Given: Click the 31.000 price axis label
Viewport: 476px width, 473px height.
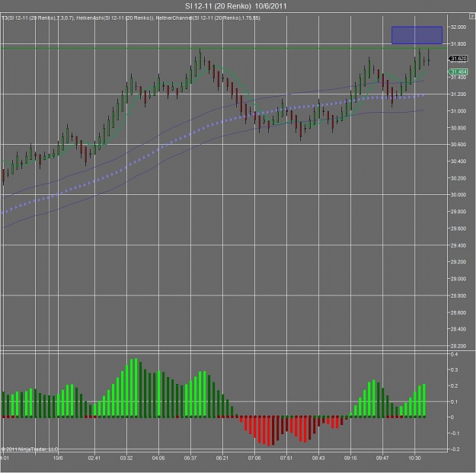Looking at the screenshot, I should [x=458, y=111].
